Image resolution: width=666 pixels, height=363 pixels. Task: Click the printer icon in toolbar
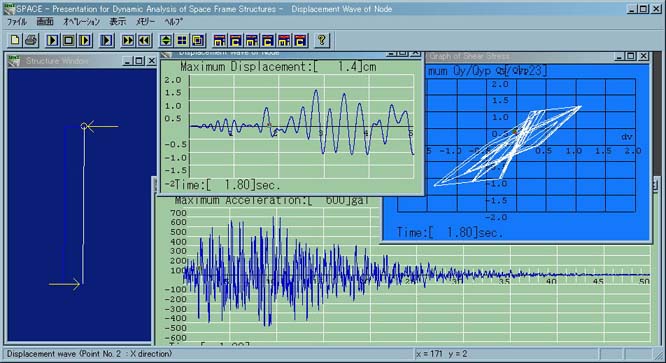click(x=31, y=40)
